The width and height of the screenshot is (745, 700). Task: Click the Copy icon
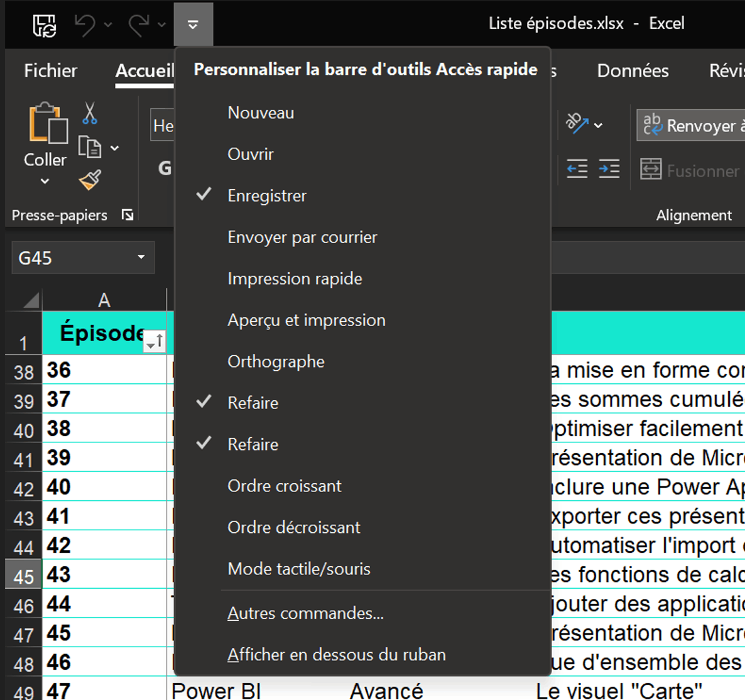pos(90,147)
